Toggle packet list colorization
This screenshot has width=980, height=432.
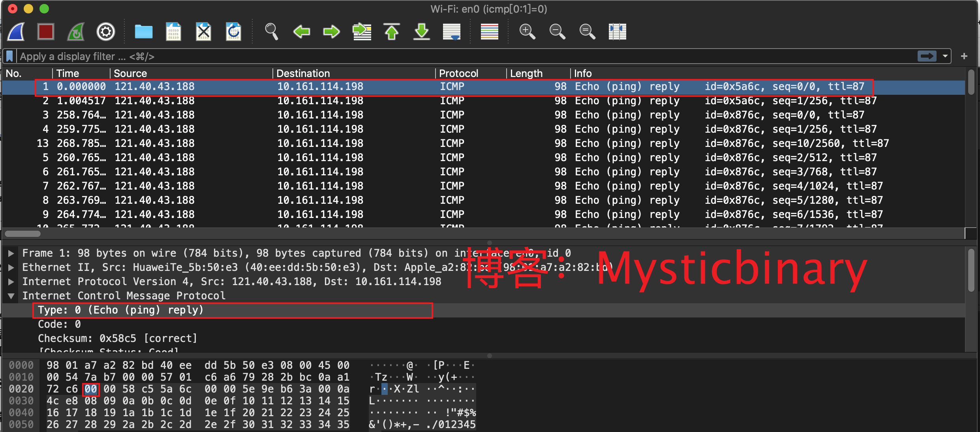(x=489, y=32)
